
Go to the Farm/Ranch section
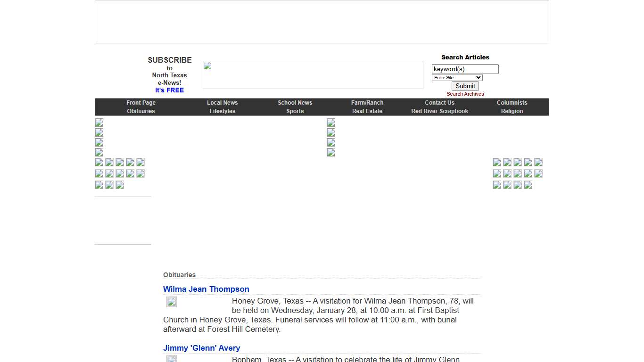coord(367,103)
